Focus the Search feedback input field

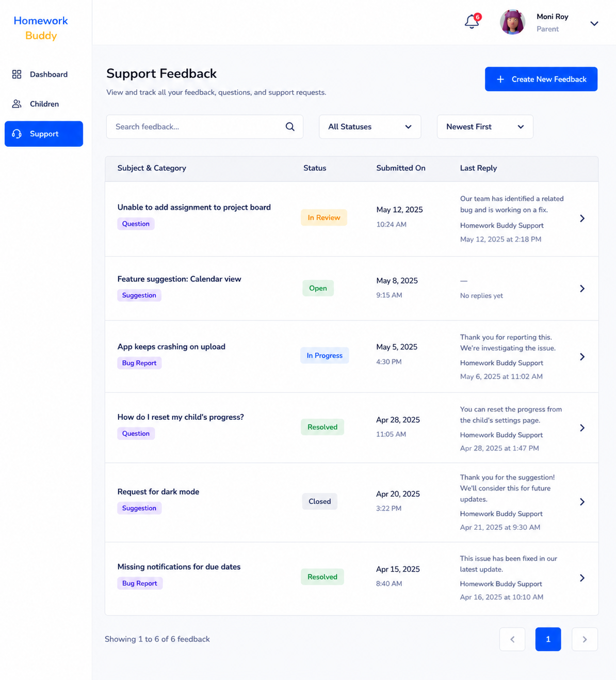204,126
